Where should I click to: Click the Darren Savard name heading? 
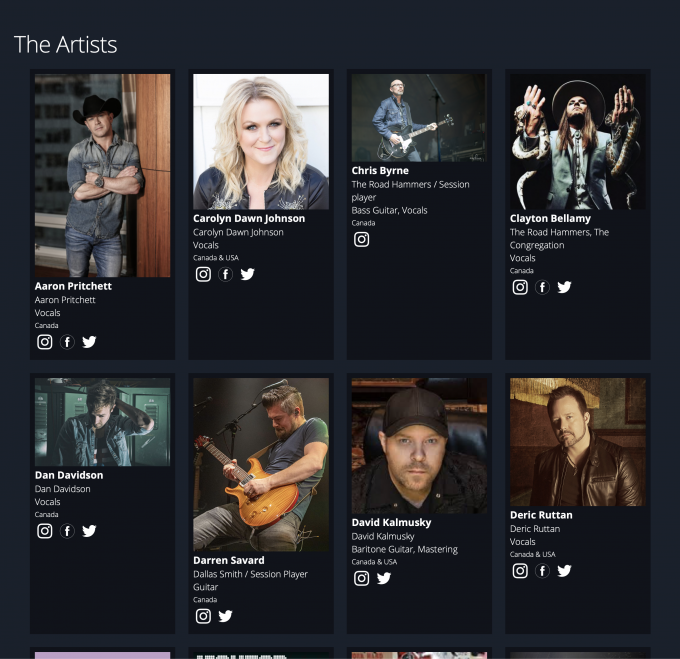228,560
